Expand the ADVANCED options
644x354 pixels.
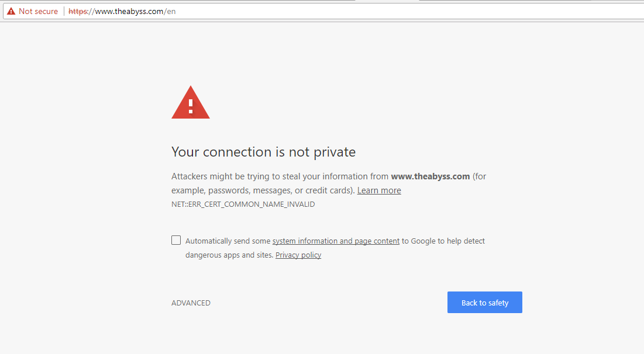191,303
